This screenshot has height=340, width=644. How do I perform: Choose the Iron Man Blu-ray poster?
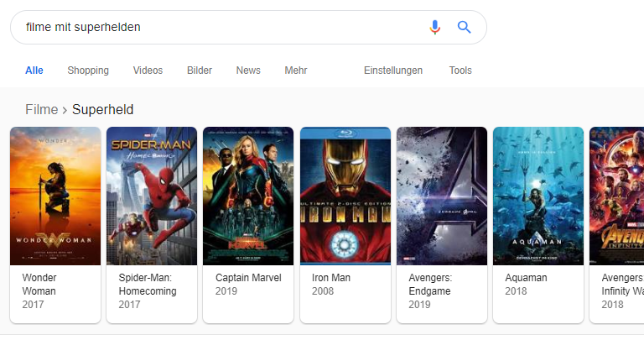[345, 196]
